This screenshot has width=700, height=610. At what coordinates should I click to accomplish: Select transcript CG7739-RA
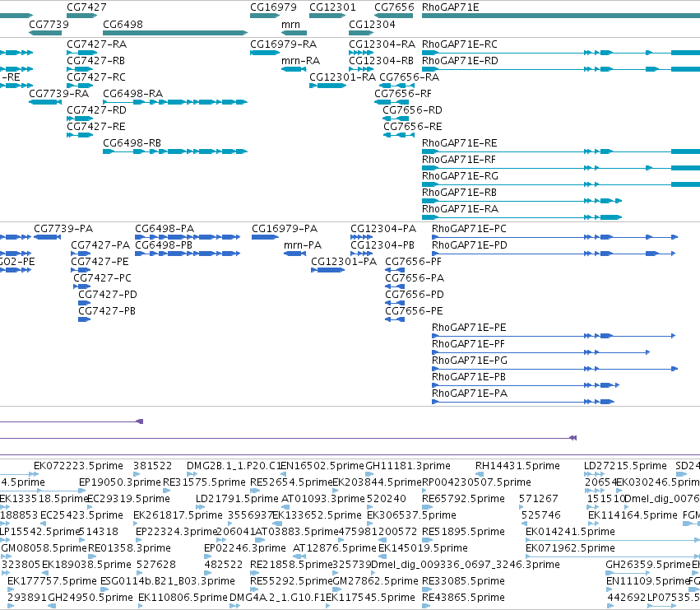point(45,102)
